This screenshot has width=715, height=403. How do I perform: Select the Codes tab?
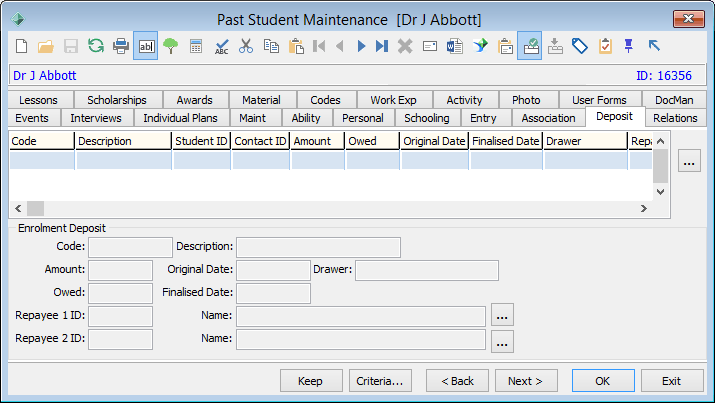(x=325, y=100)
